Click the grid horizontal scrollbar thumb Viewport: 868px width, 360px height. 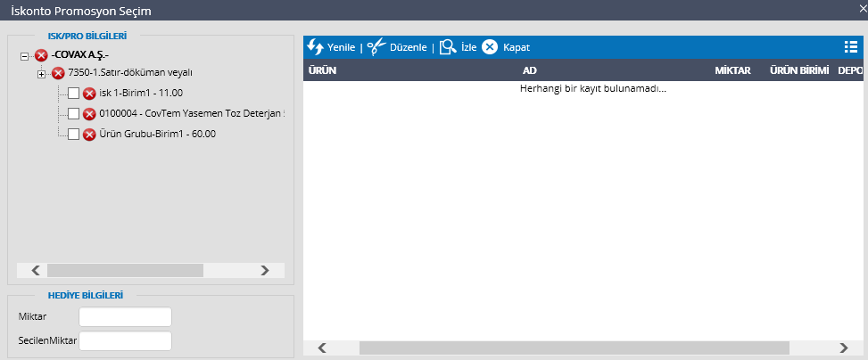pos(574,348)
